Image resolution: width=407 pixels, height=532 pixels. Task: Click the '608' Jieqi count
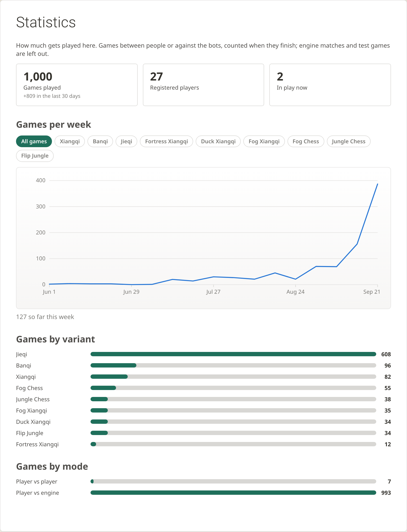(386, 354)
